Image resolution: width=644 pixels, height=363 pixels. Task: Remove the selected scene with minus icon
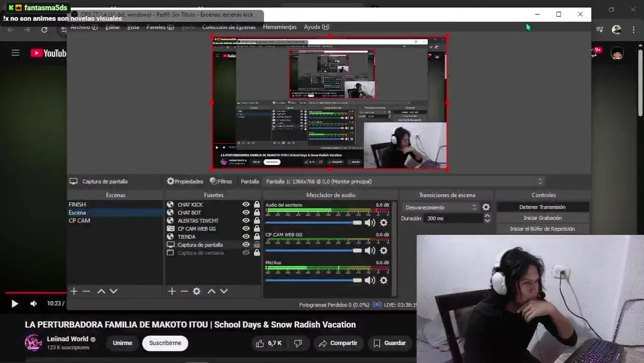86,291
